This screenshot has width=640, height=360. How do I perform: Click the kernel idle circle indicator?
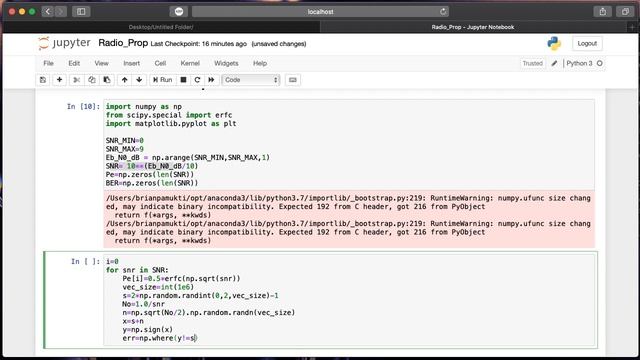(x=600, y=63)
